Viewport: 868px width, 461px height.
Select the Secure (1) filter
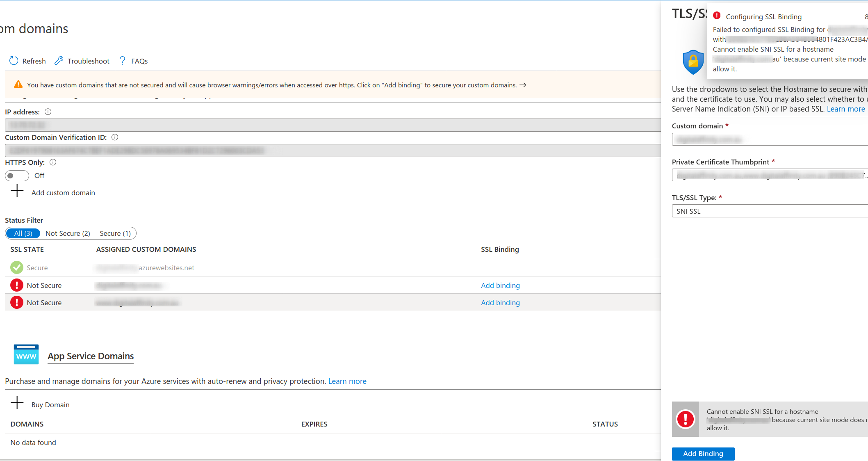(x=115, y=233)
